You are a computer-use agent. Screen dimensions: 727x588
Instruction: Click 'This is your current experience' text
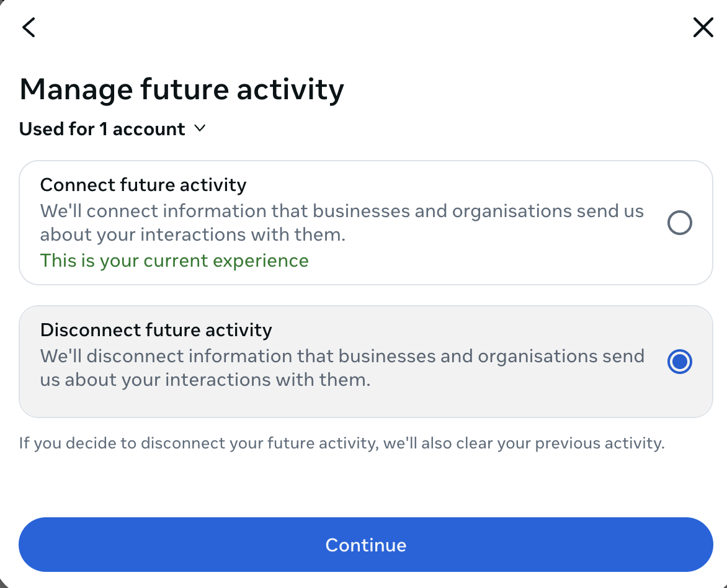(174, 261)
